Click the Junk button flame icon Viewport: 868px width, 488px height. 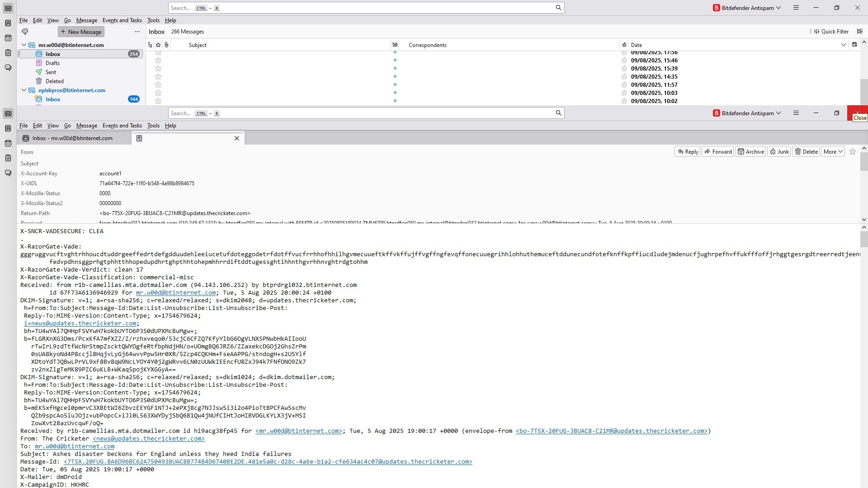[x=773, y=152]
